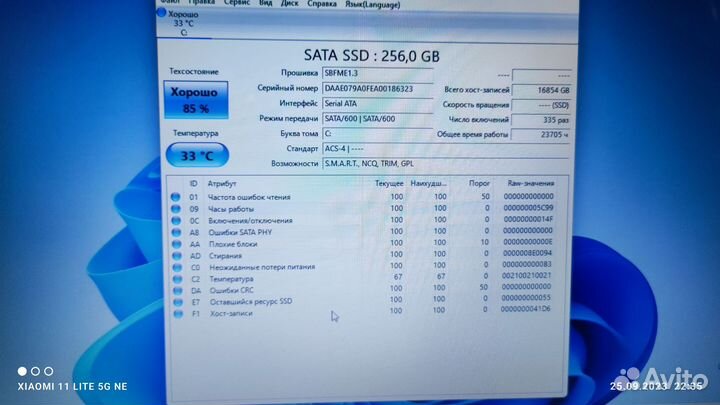Viewport: 720px width, 405px height.
Task: Click the status icon of attribute E7
Action: 178,302
